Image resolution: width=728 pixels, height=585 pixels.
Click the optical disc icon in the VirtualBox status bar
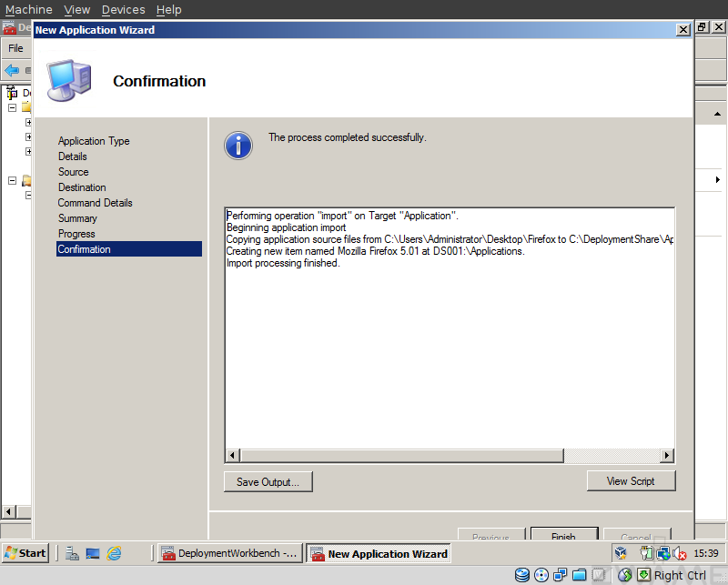click(541, 575)
